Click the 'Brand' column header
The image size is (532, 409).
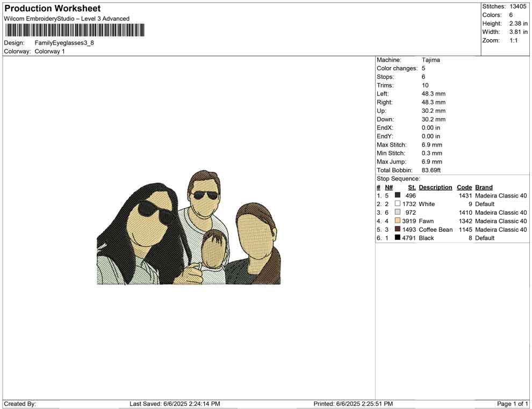coord(484,187)
